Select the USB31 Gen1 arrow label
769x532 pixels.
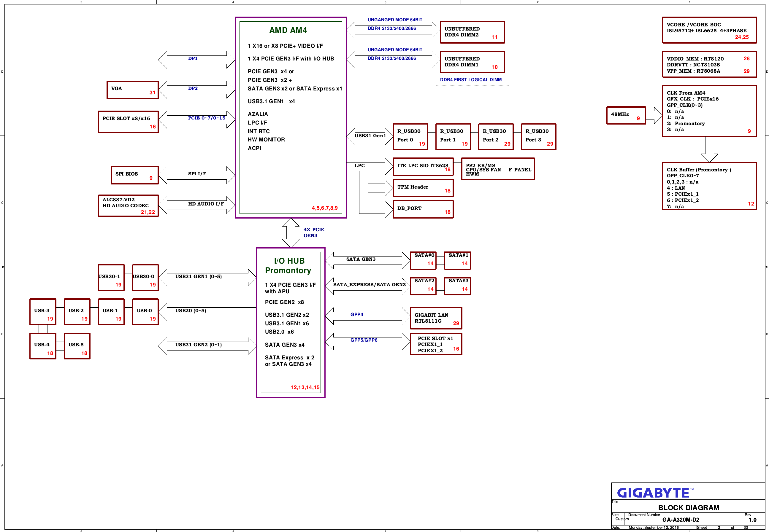pos(370,136)
